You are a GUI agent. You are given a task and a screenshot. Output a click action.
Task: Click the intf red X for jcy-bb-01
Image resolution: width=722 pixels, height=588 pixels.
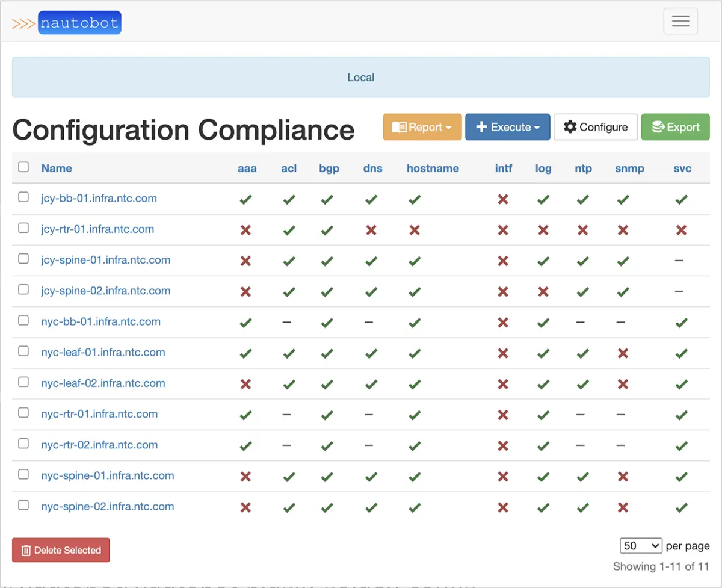point(503,199)
